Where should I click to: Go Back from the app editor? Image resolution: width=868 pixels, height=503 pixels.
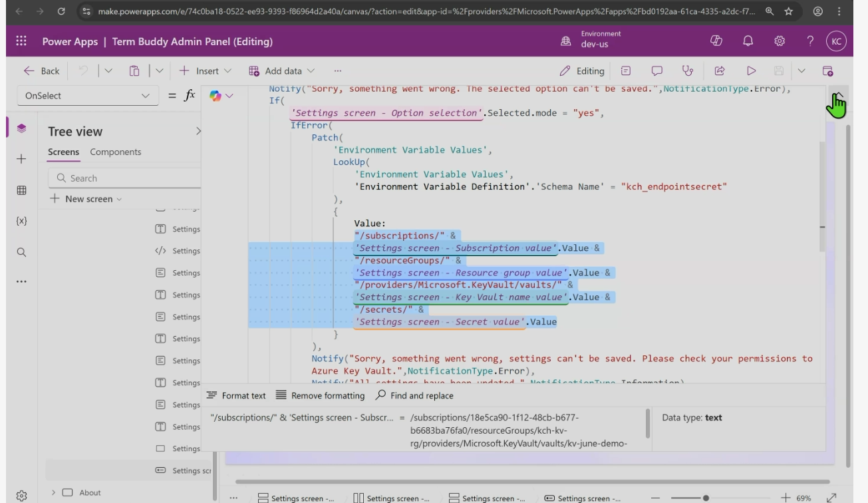click(41, 71)
